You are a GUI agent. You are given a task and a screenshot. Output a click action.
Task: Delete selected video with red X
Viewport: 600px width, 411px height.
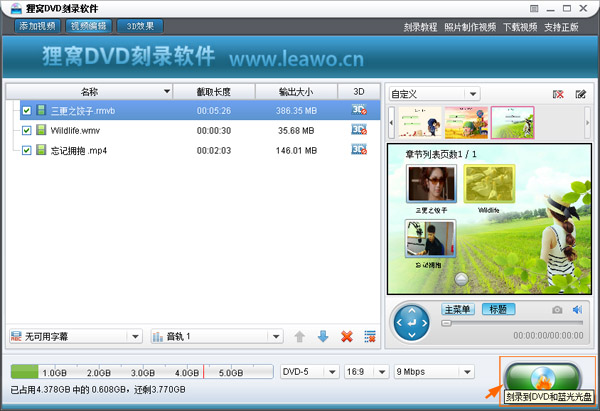click(x=347, y=337)
